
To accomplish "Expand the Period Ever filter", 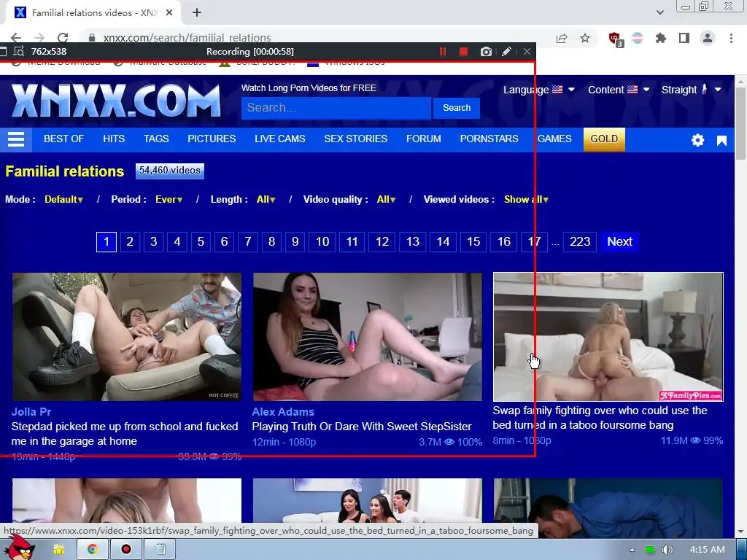I will point(169,200).
